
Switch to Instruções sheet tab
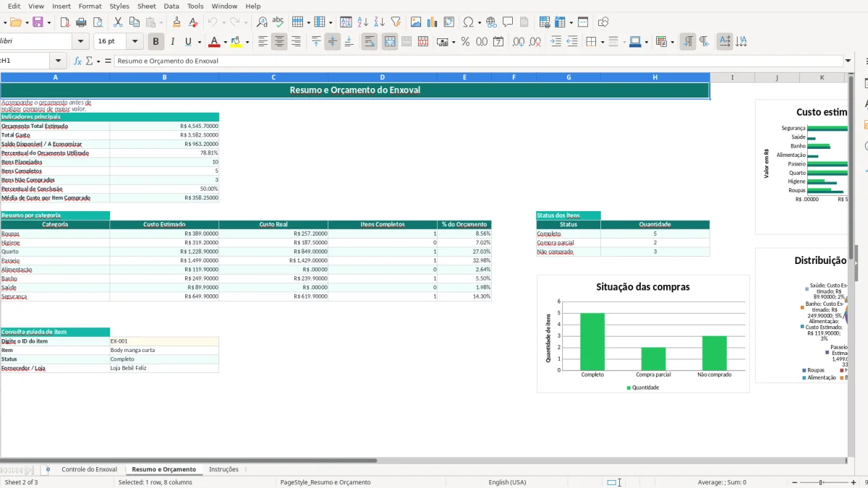tap(224, 469)
